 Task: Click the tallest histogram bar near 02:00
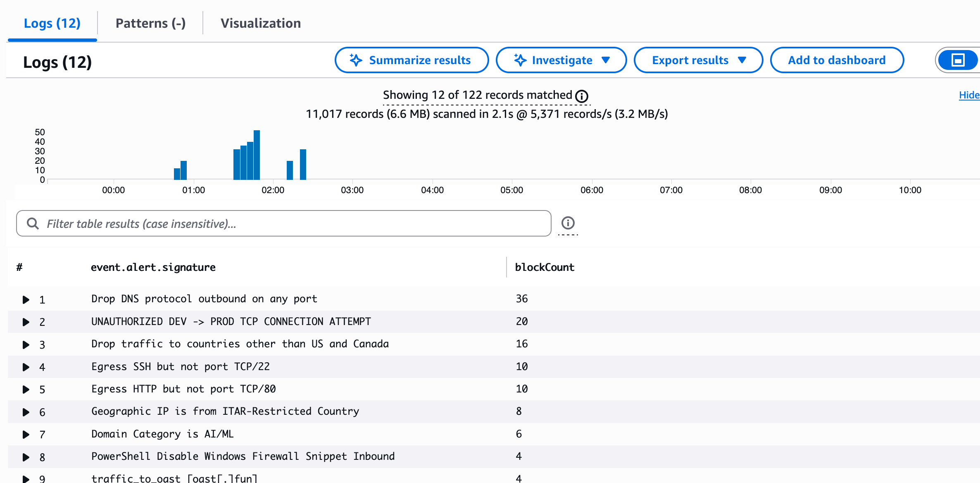(257, 155)
